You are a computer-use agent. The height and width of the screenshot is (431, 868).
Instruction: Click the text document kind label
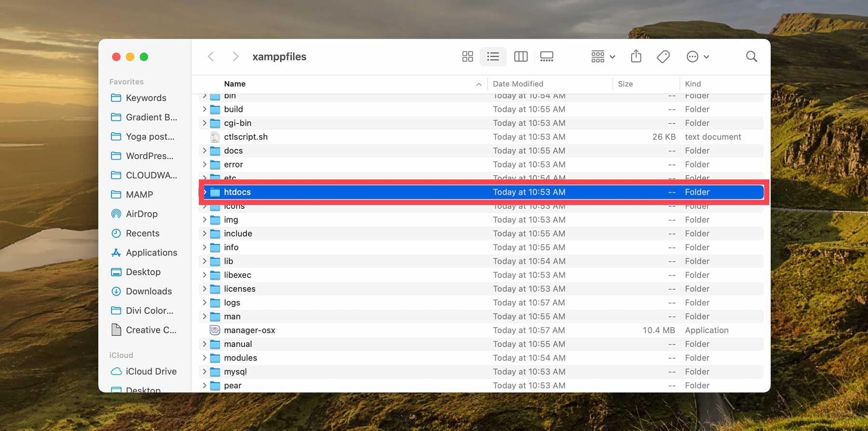[713, 137]
